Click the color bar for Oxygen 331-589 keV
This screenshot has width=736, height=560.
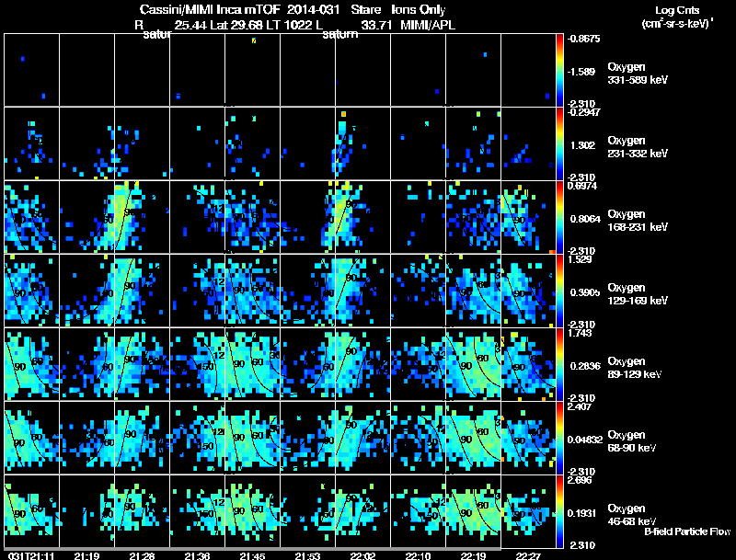[x=559, y=70]
